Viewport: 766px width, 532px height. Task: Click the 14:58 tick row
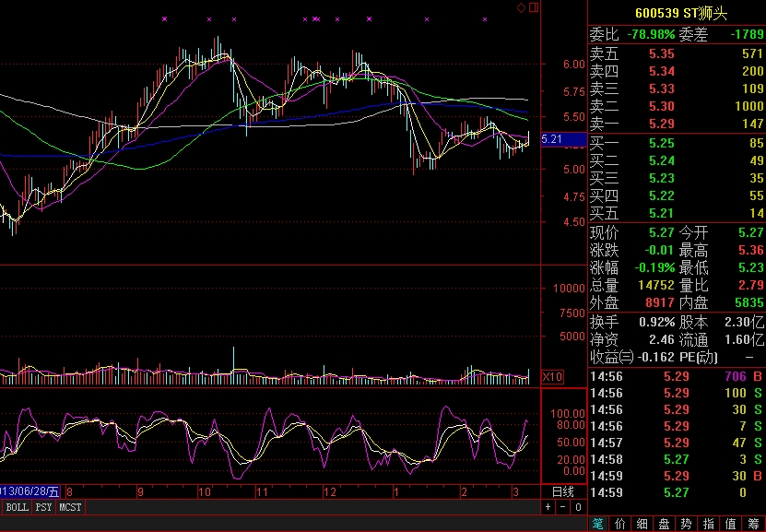click(x=677, y=460)
